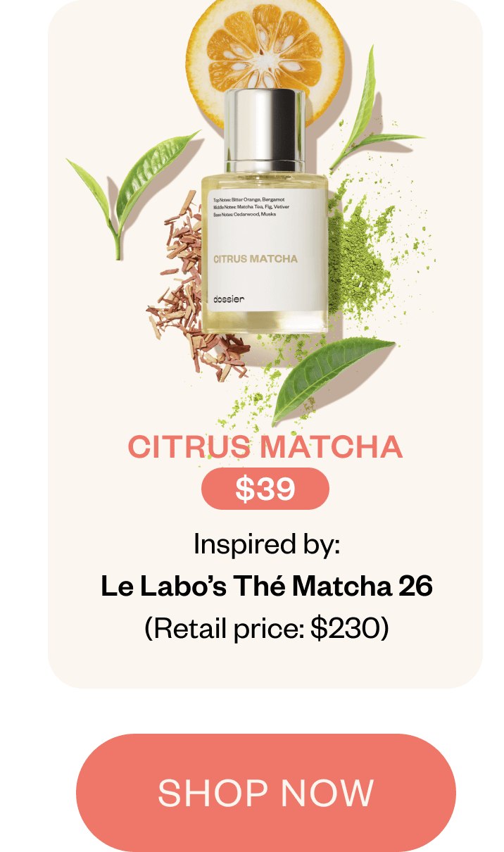Image resolution: width=504 pixels, height=852 pixels.
Task: Click the large tea leaf below the bottle
Action: 332,377
